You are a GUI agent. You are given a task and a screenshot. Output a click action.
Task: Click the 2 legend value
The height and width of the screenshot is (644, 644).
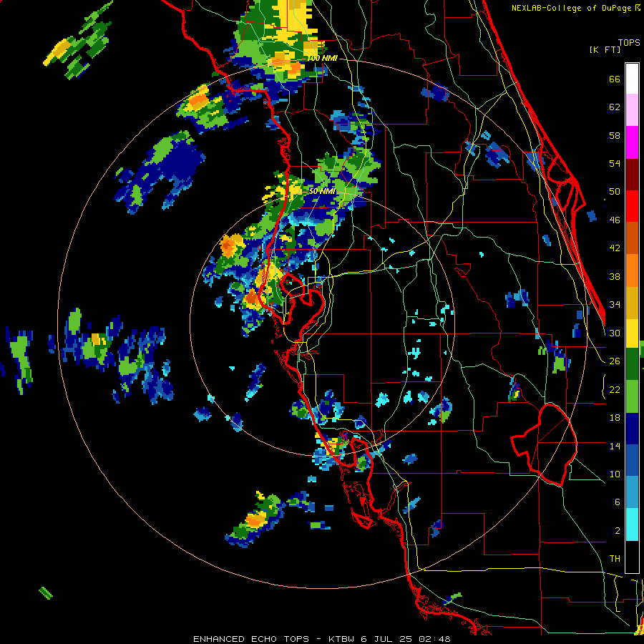pyautogui.click(x=617, y=531)
